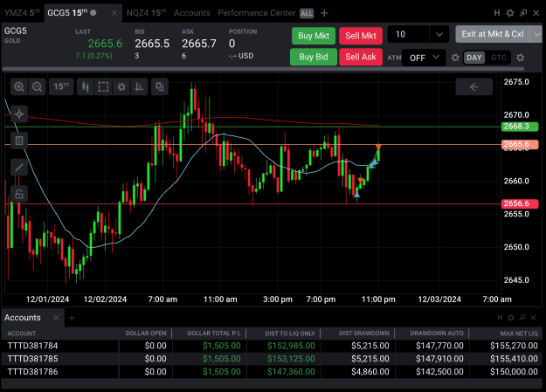The image size is (546, 392).
Task: Click the 2668.3 green price level marker
Action: [520, 127]
